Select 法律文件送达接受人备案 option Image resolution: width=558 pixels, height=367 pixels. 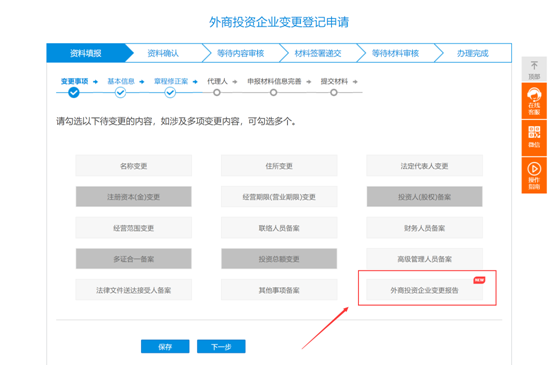tap(133, 290)
